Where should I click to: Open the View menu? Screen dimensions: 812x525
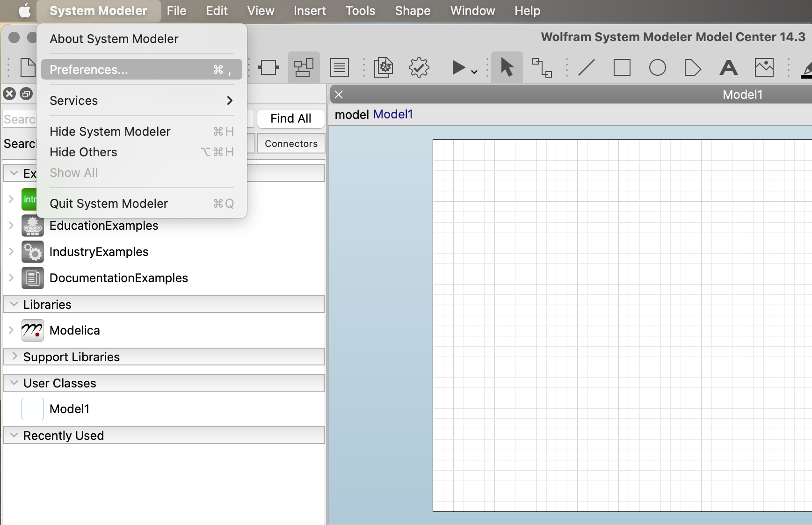tap(261, 10)
